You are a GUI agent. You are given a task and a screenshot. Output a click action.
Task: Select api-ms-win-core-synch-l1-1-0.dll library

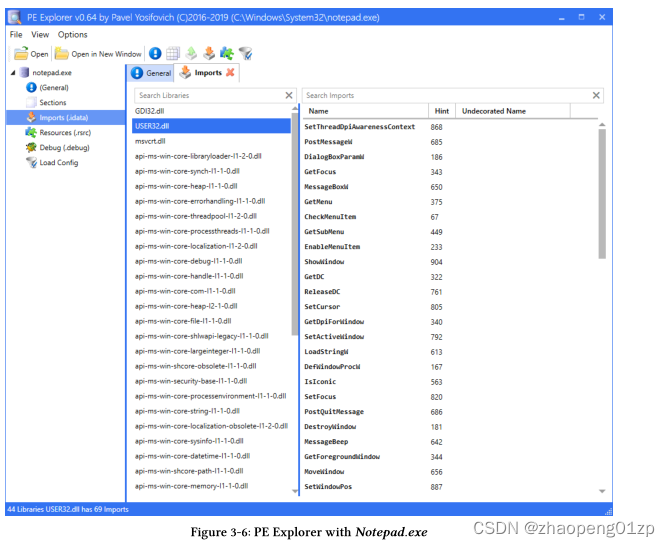[212, 171]
